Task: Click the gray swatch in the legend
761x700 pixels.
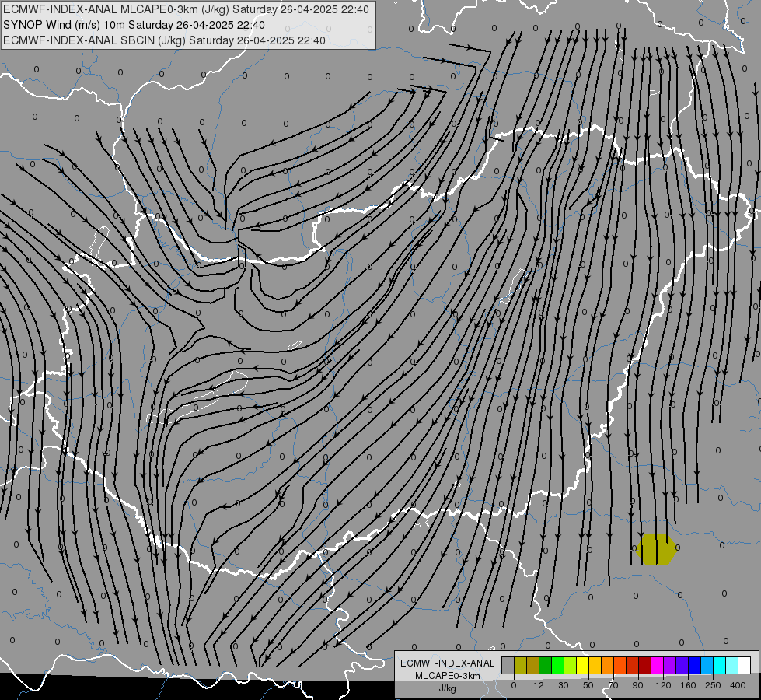Action: (x=508, y=665)
